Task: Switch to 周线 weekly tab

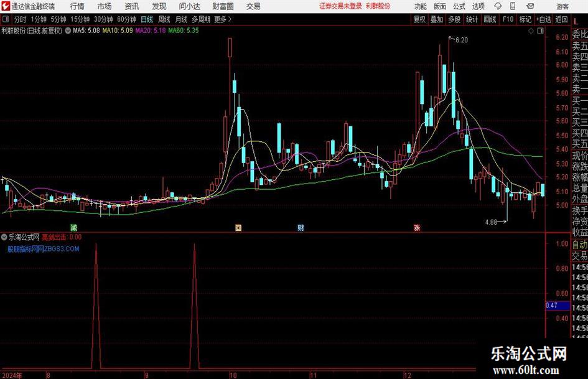Action: coord(164,19)
